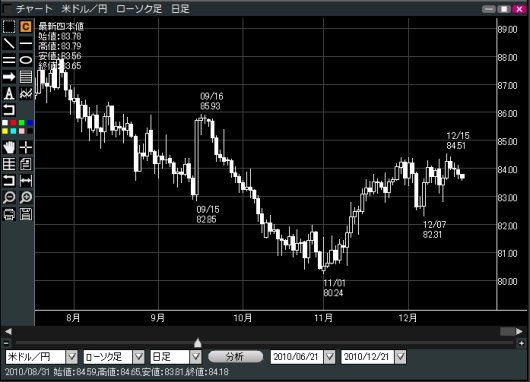530x382 pixels.
Task: Click the right scroll arrow of chart scrollbar
Action: pyautogui.click(x=520, y=332)
